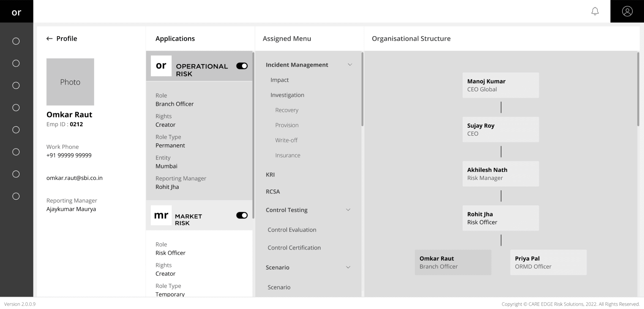This screenshot has height=309, width=644.
Task: Select Akhilesh Nath Risk Manager card
Action: tap(500, 174)
